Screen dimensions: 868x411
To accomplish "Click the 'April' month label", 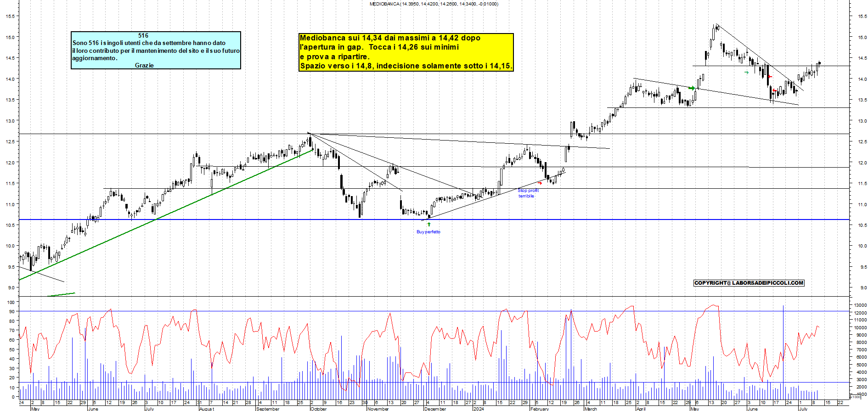I will point(641,409).
